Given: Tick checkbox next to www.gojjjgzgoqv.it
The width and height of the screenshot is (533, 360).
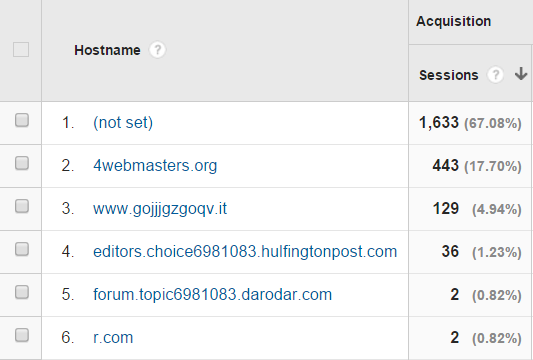Looking at the screenshot, I should coord(22,206).
